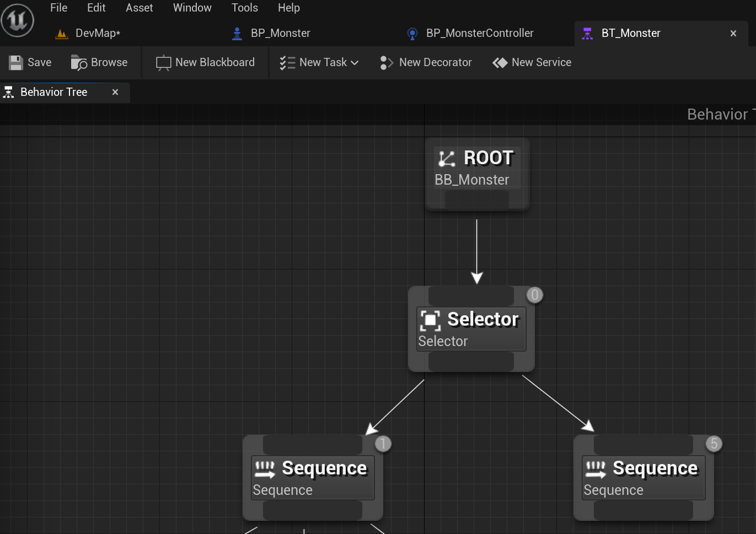Create a New Service
Screen dimensions: 756x534
coord(532,63)
